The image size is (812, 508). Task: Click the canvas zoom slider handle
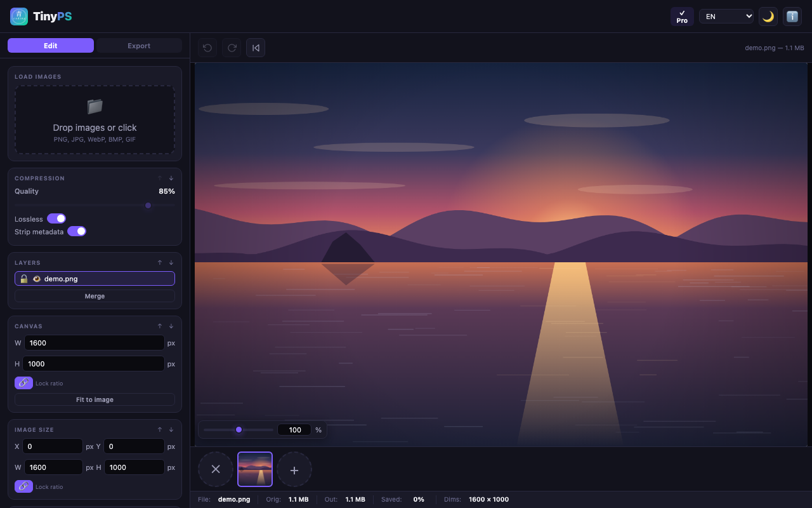coord(239,430)
